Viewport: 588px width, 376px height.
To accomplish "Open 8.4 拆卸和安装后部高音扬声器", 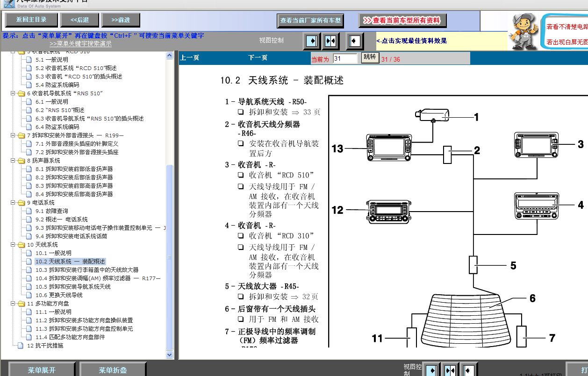I will pyautogui.click(x=74, y=194).
